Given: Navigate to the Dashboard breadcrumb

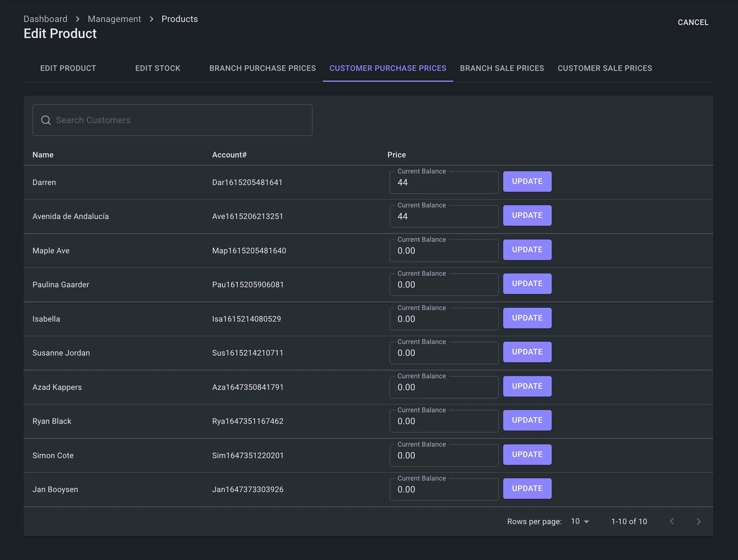Looking at the screenshot, I should [46, 19].
